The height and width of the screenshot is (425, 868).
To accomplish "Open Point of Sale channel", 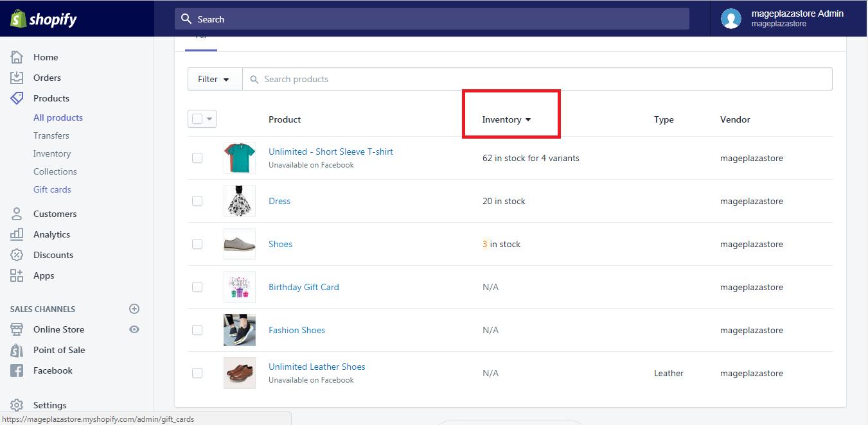I will (59, 350).
